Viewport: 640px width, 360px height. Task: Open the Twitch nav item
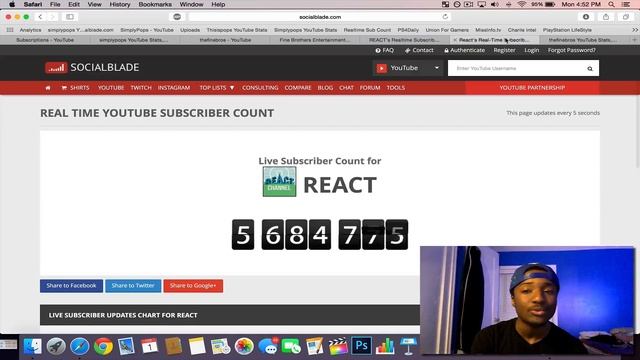click(141, 88)
